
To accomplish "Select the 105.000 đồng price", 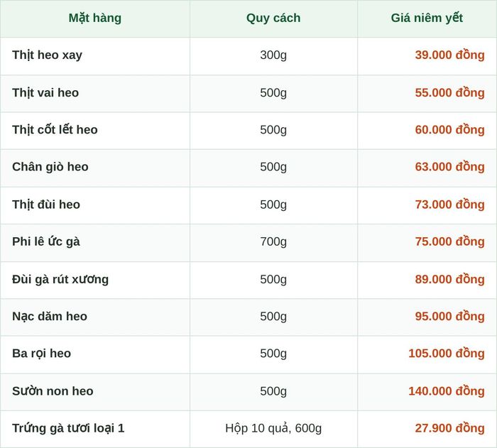I will pyautogui.click(x=447, y=354).
